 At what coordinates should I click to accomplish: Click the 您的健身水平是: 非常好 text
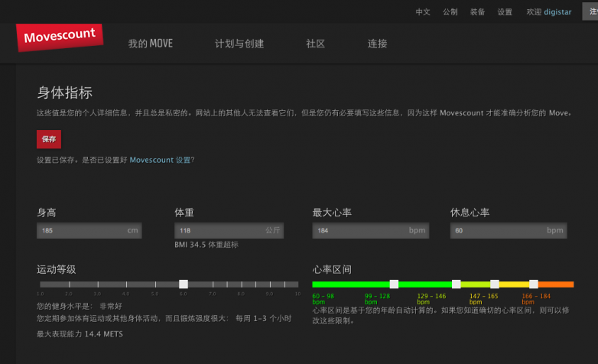click(x=80, y=306)
